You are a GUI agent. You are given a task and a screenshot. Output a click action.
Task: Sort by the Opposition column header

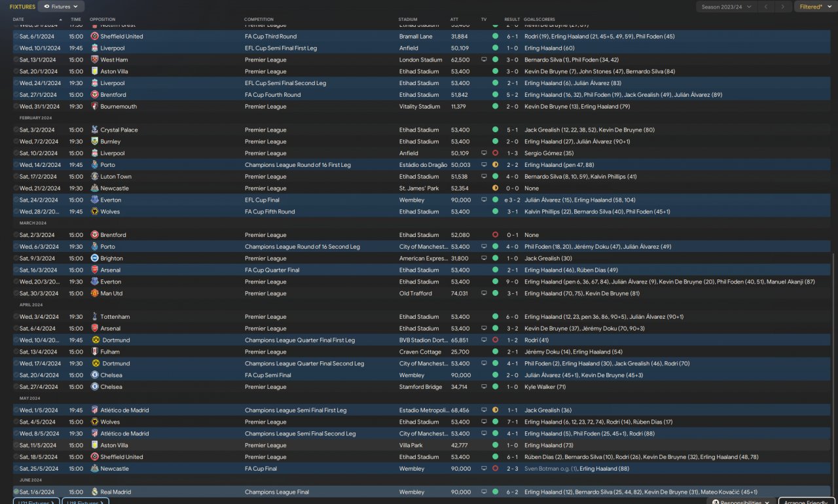102,20
